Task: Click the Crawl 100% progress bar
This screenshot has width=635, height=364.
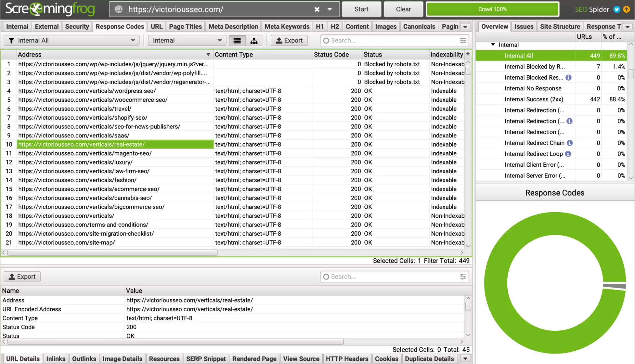Action: pyautogui.click(x=492, y=9)
